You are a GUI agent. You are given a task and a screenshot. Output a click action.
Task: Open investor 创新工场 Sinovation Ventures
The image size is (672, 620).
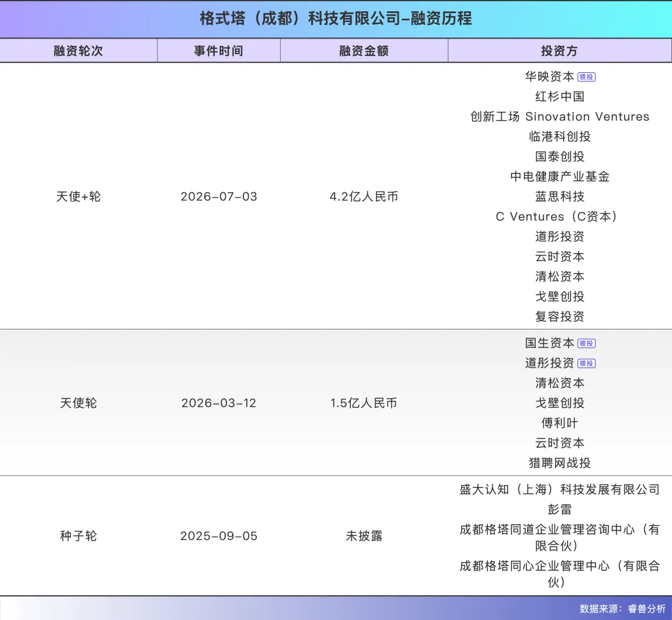tap(560, 116)
